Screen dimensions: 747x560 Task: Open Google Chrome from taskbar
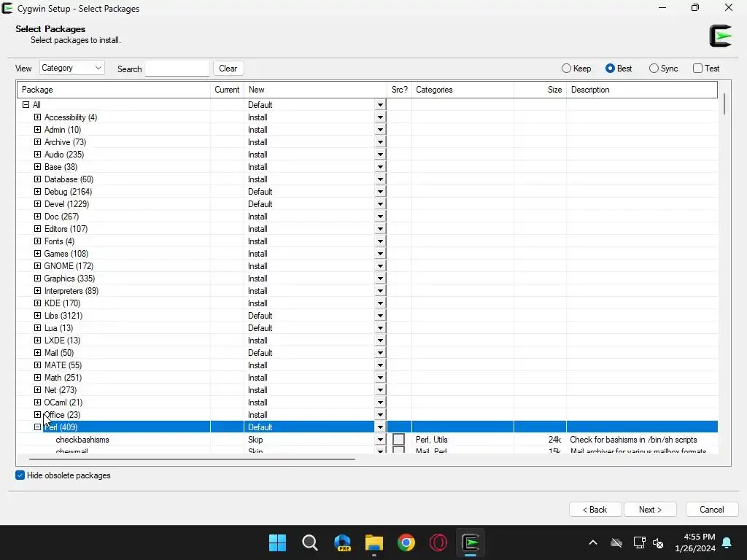406,542
